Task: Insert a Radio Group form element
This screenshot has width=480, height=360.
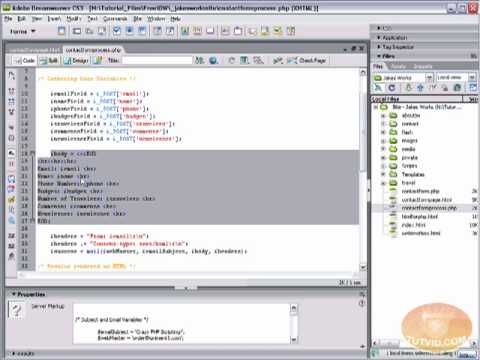Action: tap(142, 31)
